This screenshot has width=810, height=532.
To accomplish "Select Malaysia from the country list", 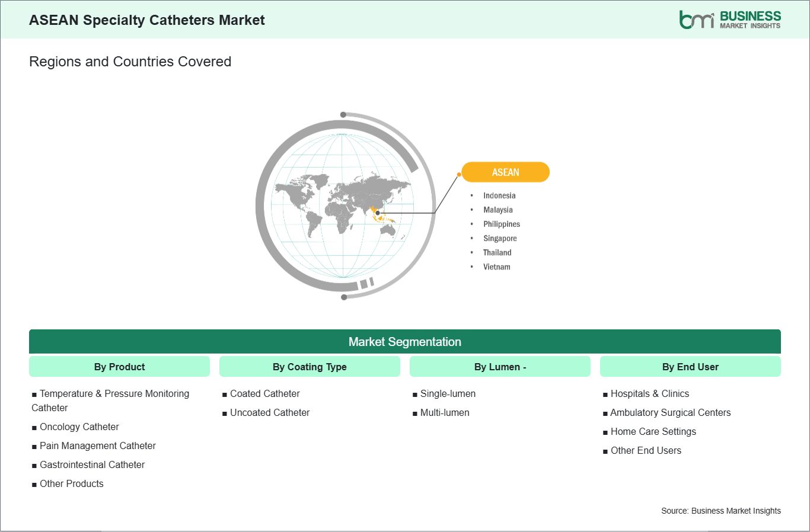I will point(498,210).
